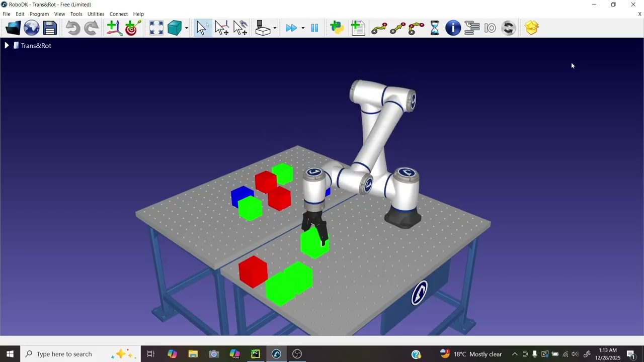Click the fast simulation button
This screenshot has height=362, width=644.
pos(291,28)
